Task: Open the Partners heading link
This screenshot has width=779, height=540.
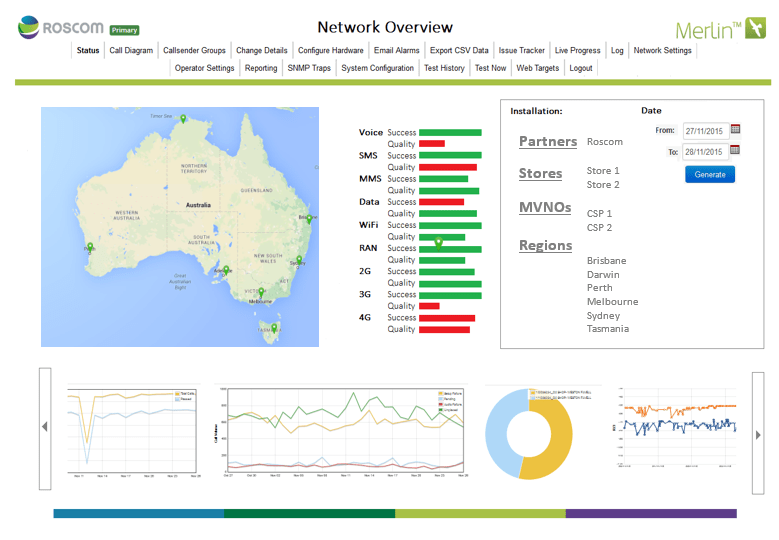Action: (547, 142)
